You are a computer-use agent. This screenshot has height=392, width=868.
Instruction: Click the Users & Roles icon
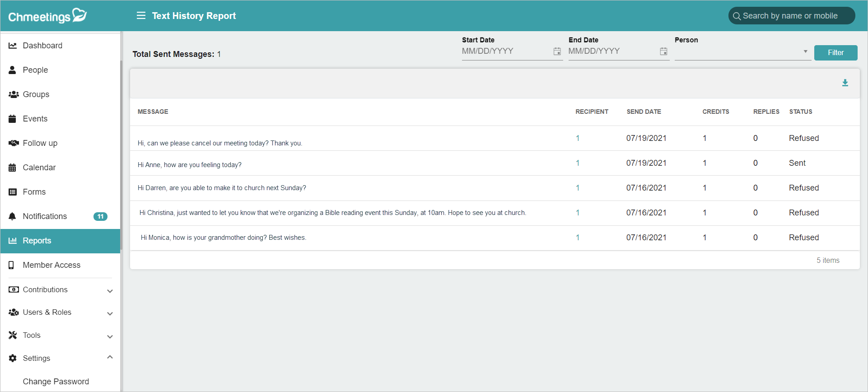tap(14, 312)
